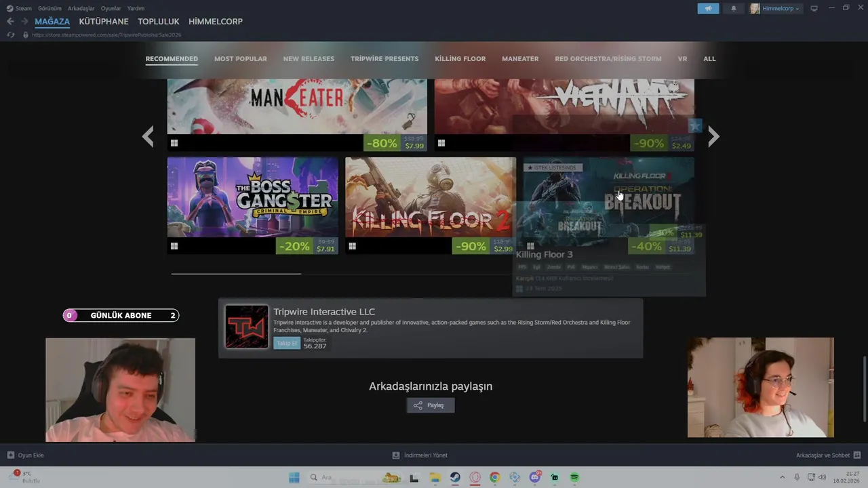The image size is (868, 488).
Task: Select the Killing Floor tab
Action: pos(460,59)
